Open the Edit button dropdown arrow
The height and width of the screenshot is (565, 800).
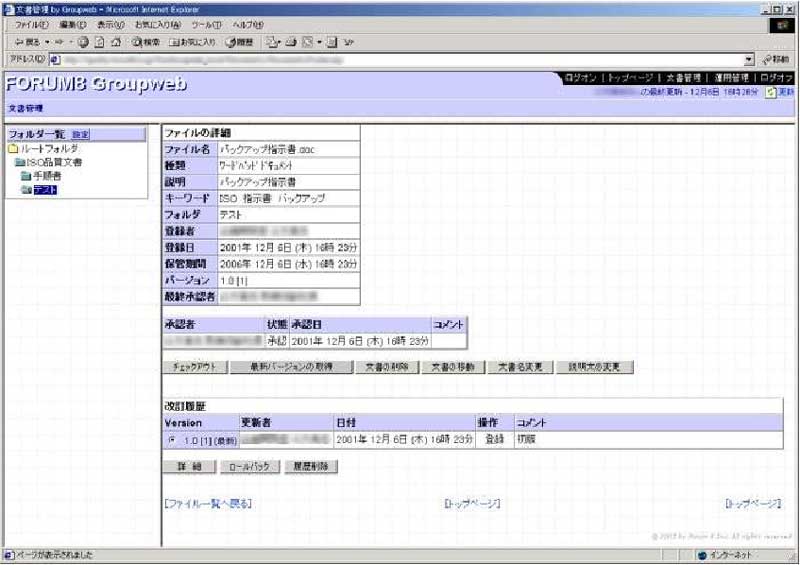click(x=319, y=42)
